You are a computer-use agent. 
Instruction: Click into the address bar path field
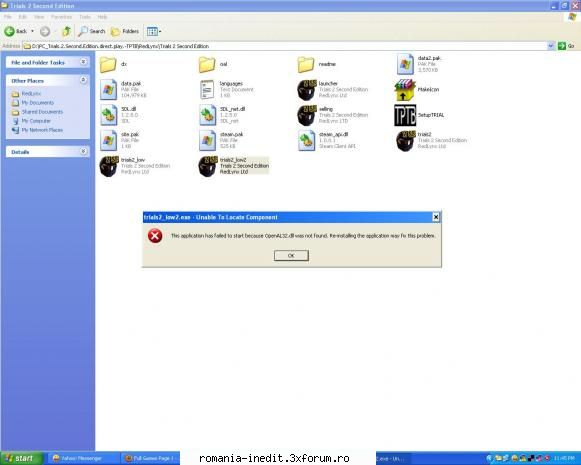coord(285,46)
